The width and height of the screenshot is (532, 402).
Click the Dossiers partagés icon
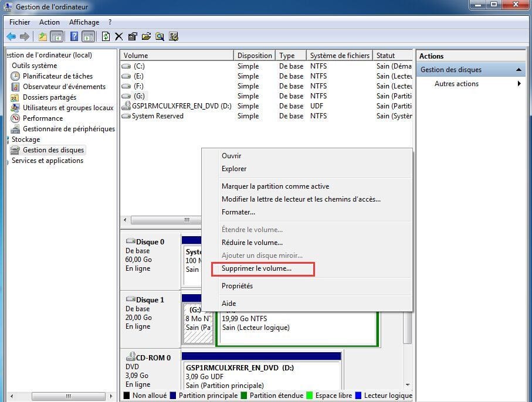click(16, 97)
